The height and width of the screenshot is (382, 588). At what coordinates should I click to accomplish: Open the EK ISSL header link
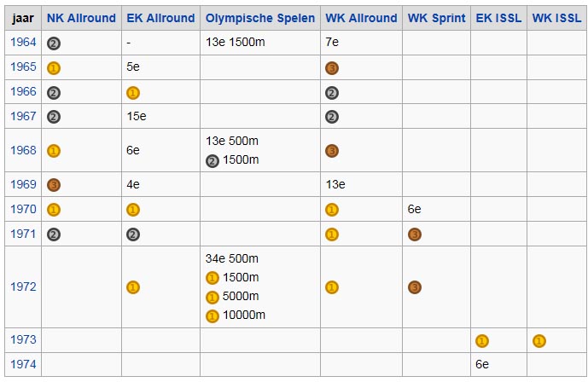tap(498, 18)
